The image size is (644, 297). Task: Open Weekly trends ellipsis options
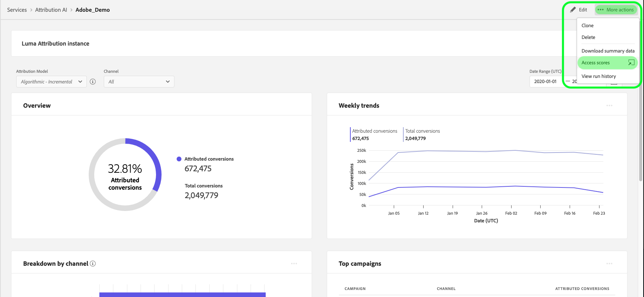(609, 105)
